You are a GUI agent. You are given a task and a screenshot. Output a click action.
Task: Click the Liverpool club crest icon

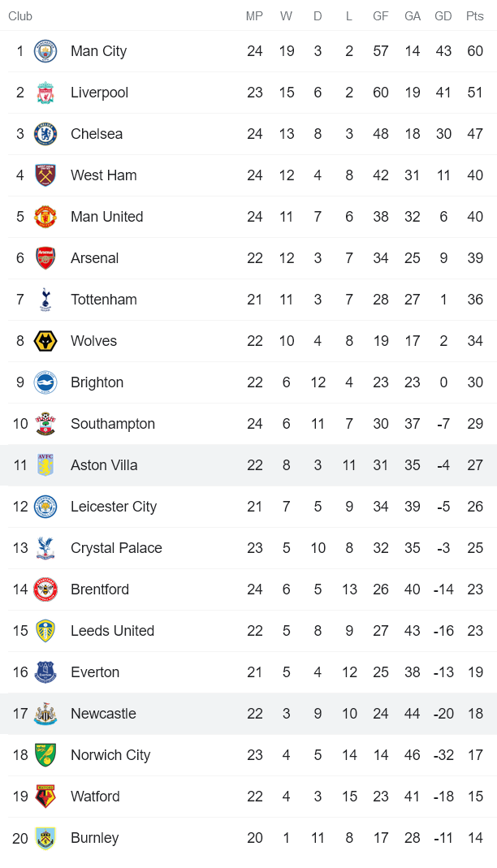coord(45,93)
